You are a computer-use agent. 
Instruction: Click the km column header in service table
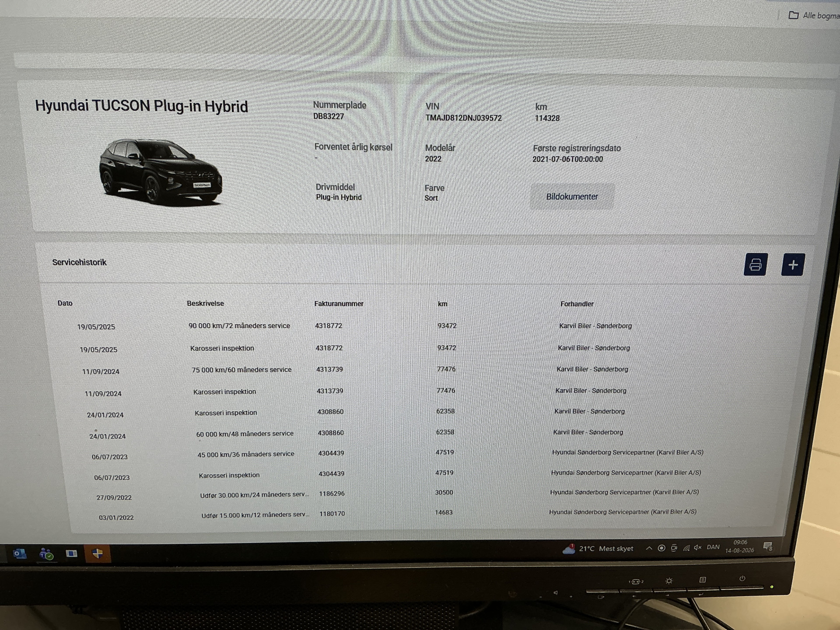click(x=442, y=304)
